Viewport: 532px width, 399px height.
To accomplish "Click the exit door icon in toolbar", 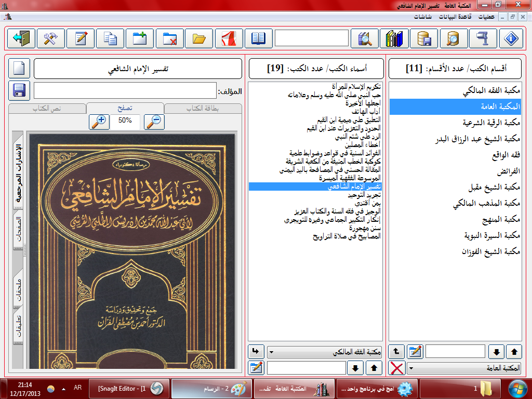I will [x=21, y=39].
